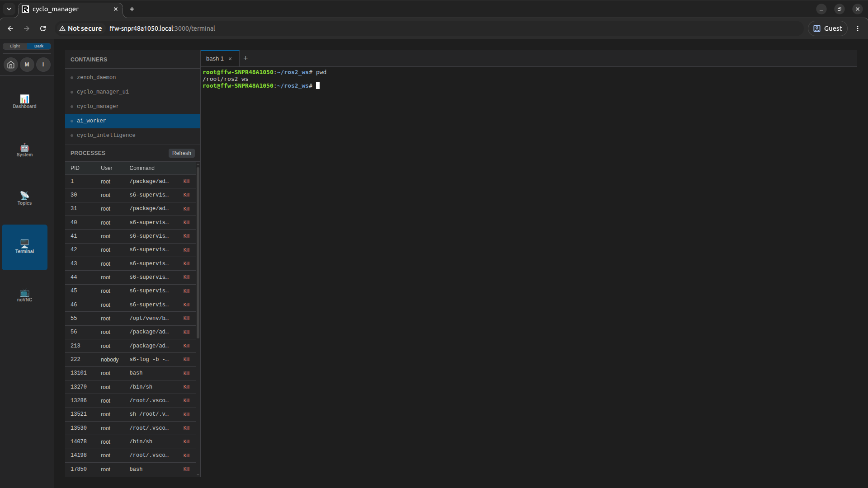
Task: Open the Not secure site info
Action: click(80, 28)
